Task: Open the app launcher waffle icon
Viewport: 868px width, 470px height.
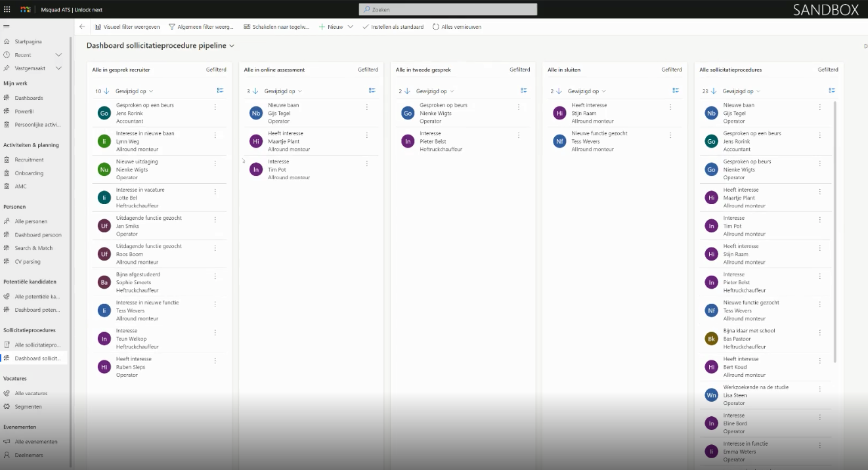Action: pos(7,9)
